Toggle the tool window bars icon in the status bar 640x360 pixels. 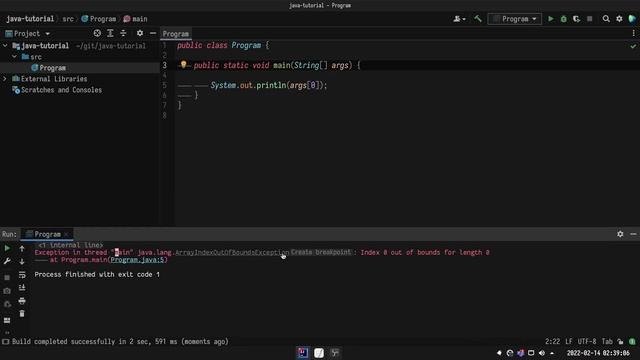[5, 342]
